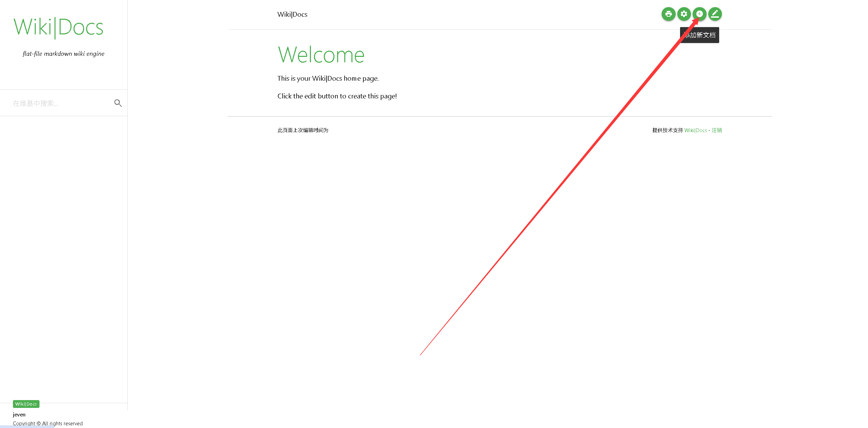This screenshot has width=868, height=428.
Task: Click the print page icon
Action: 668,14
